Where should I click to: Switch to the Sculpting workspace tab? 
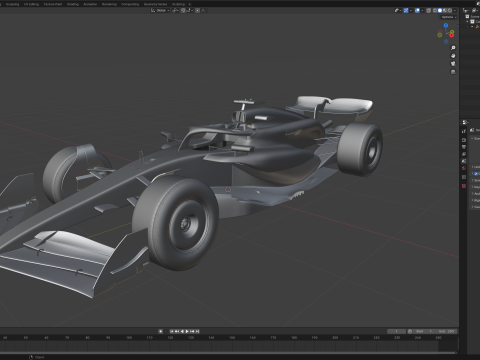click(x=12, y=4)
